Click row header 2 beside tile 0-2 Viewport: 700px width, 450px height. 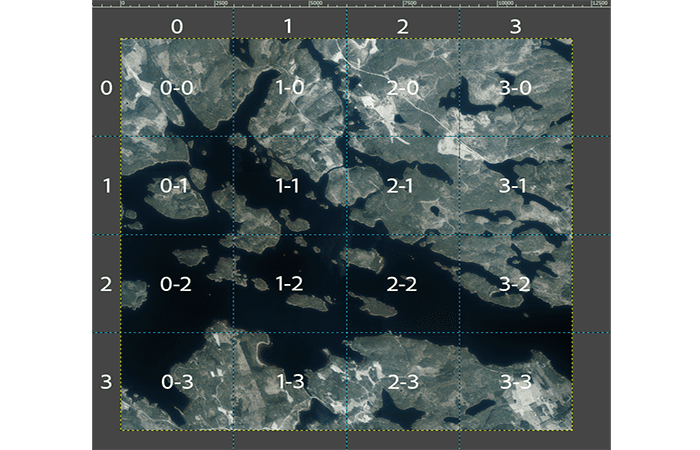[106, 284]
